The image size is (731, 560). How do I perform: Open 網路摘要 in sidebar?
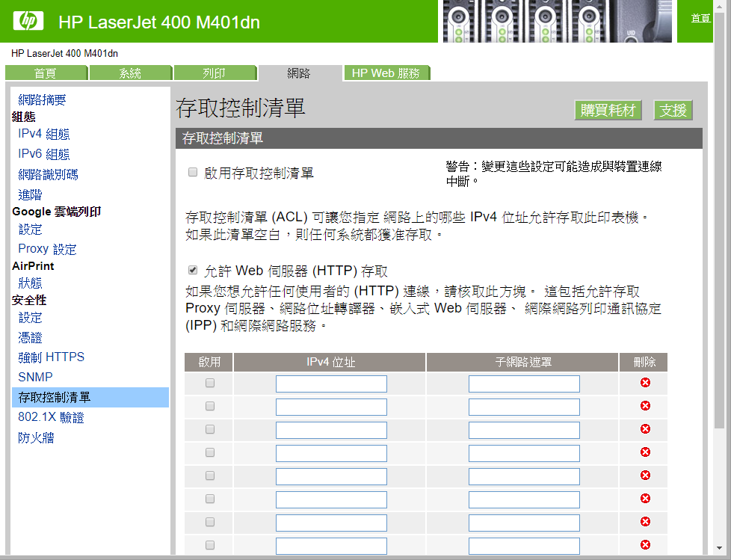42,99
